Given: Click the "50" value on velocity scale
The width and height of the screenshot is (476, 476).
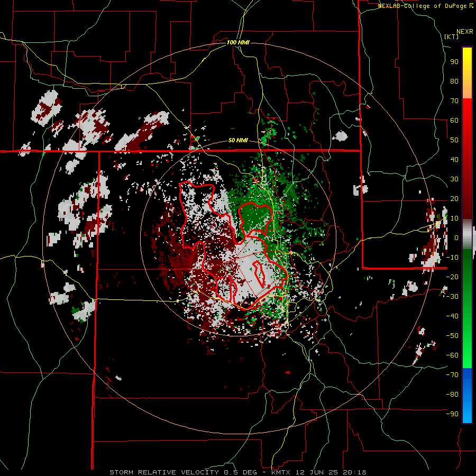Looking at the screenshot, I should [x=454, y=140].
